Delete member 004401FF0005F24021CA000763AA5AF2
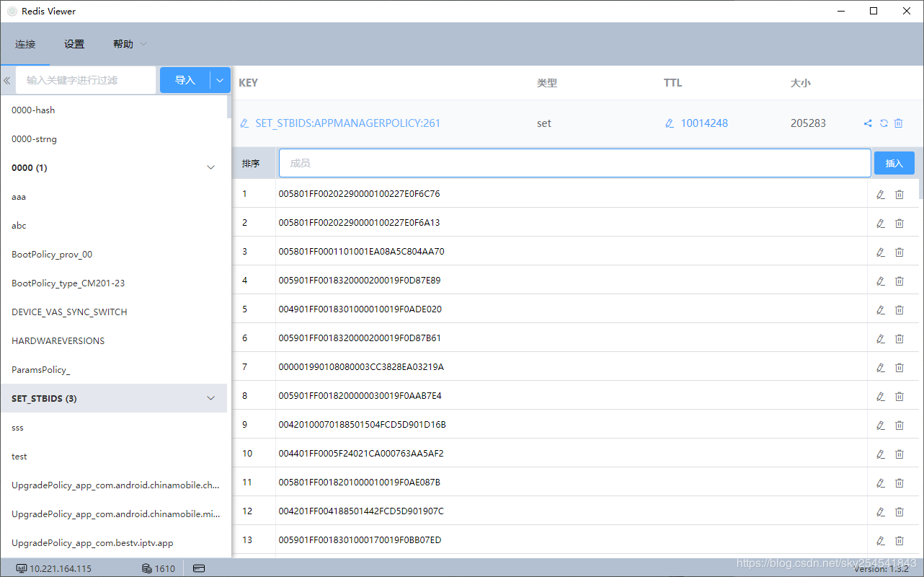The image size is (924, 577). click(x=899, y=454)
